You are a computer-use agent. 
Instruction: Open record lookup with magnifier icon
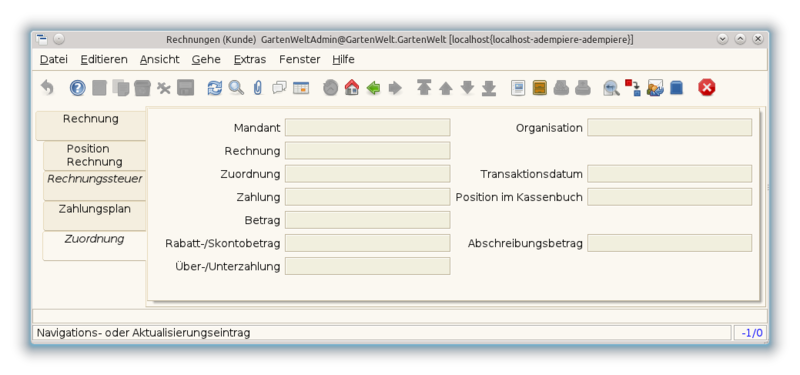click(x=236, y=88)
